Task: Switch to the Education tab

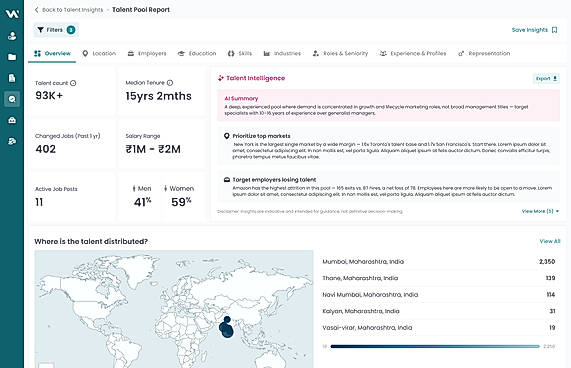Action: 197,54
